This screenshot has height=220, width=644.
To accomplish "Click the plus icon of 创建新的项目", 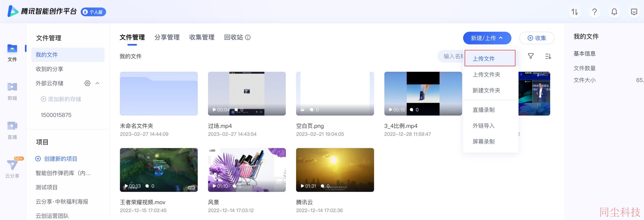I will 38,159.
